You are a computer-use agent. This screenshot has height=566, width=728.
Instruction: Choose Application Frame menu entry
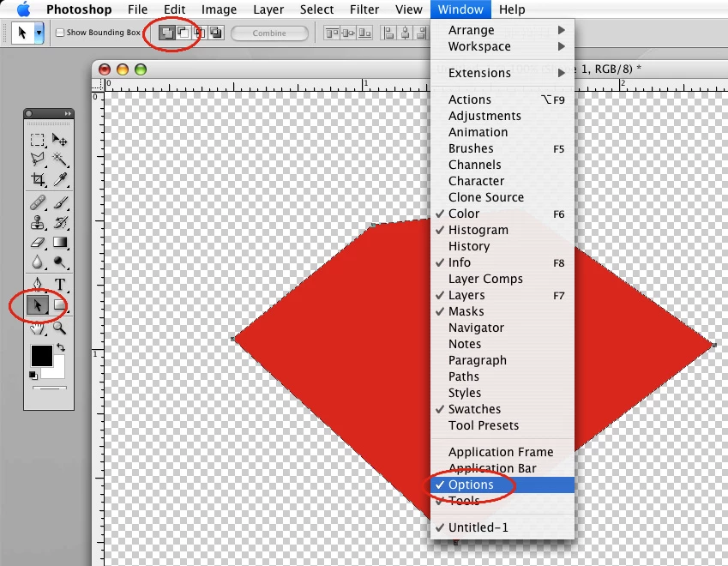pyautogui.click(x=502, y=452)
